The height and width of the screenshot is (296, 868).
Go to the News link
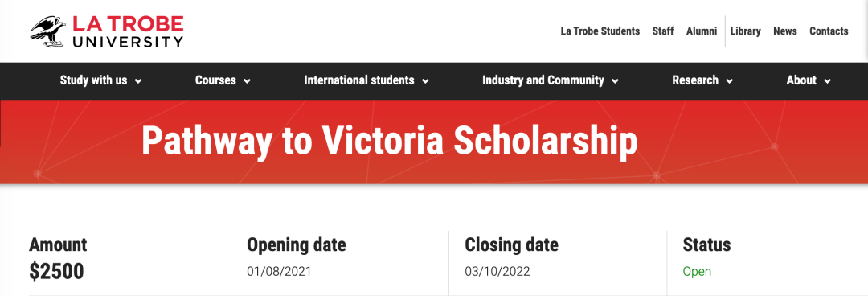pos(785,31)
